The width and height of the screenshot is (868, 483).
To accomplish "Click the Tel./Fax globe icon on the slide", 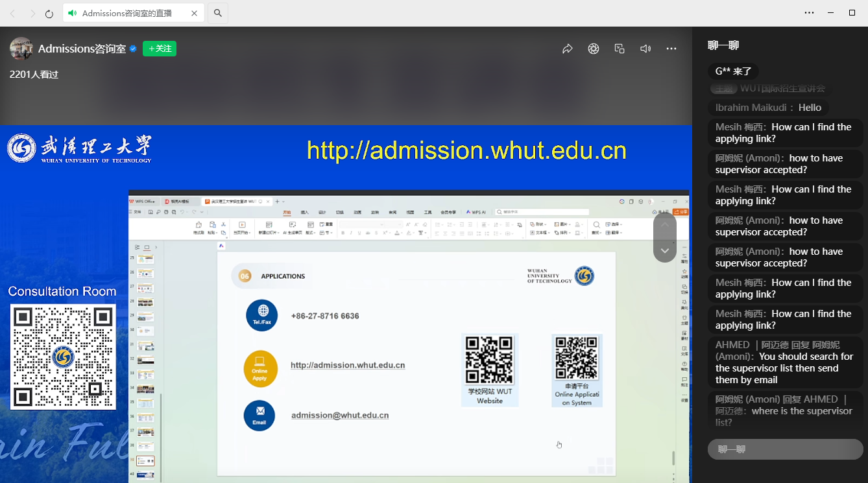I will (x=262, y=316).
